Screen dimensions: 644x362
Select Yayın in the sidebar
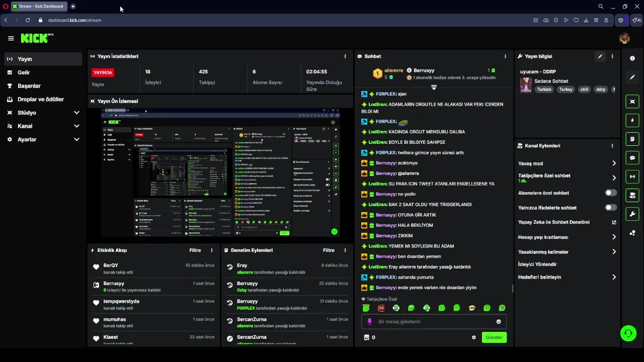43,59
